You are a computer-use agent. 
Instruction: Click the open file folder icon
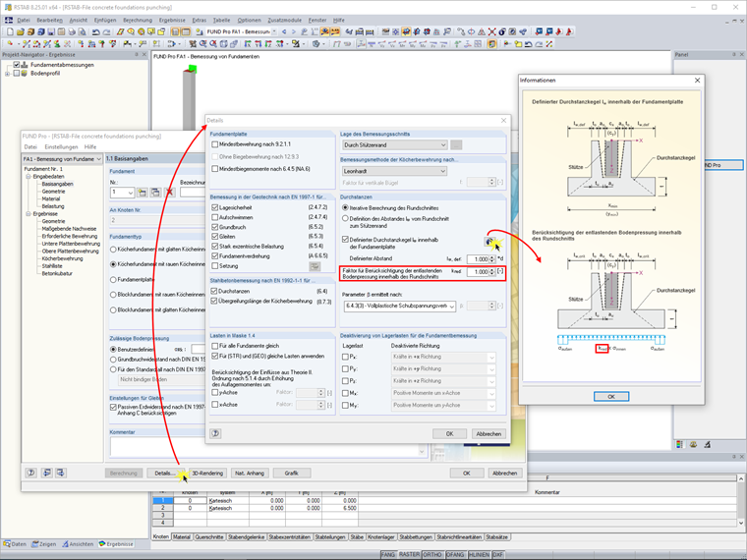(23, 31)
